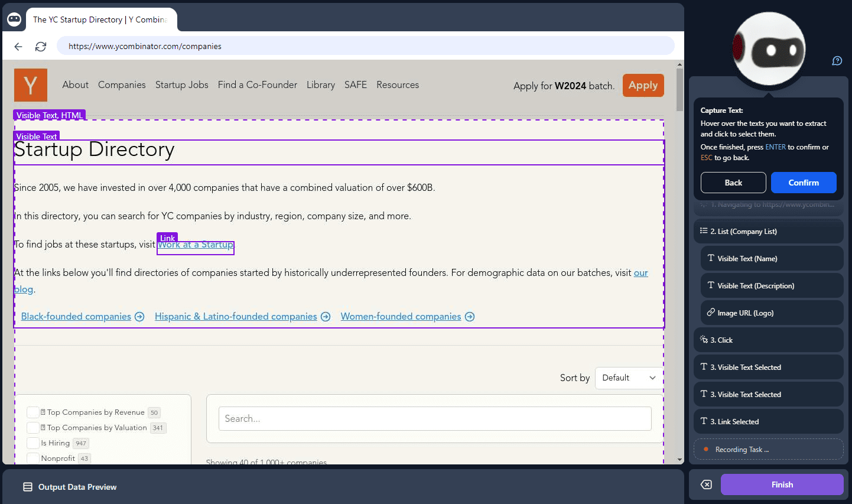
Task: Open the SAFE nav item
Action: click(356, 85)
